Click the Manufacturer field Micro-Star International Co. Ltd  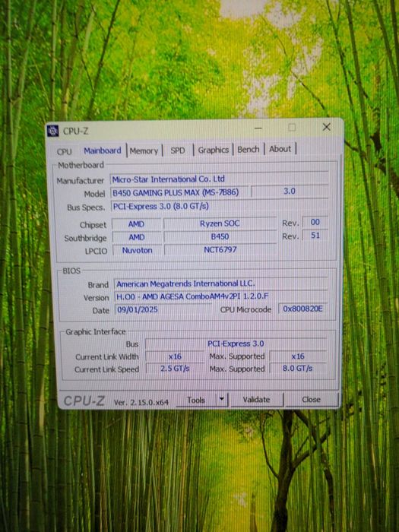coord(219,179)
